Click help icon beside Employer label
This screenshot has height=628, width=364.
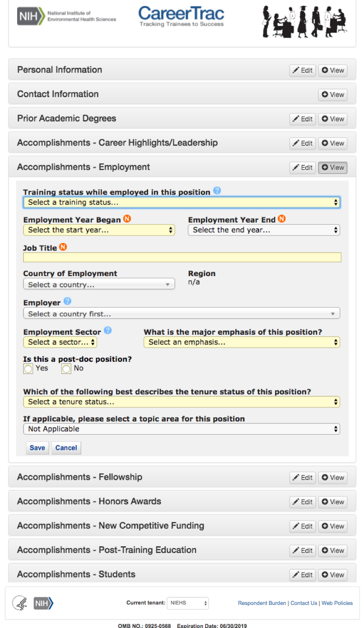67,301
